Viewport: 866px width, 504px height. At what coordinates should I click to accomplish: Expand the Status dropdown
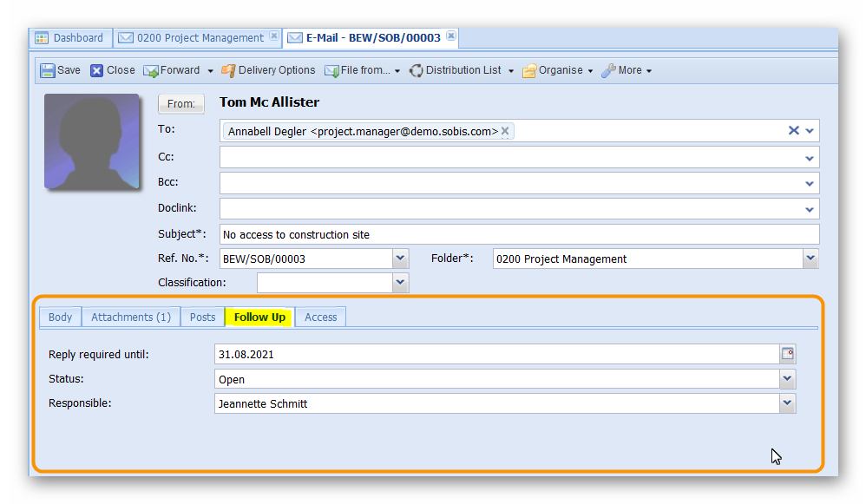pos(787,379)
